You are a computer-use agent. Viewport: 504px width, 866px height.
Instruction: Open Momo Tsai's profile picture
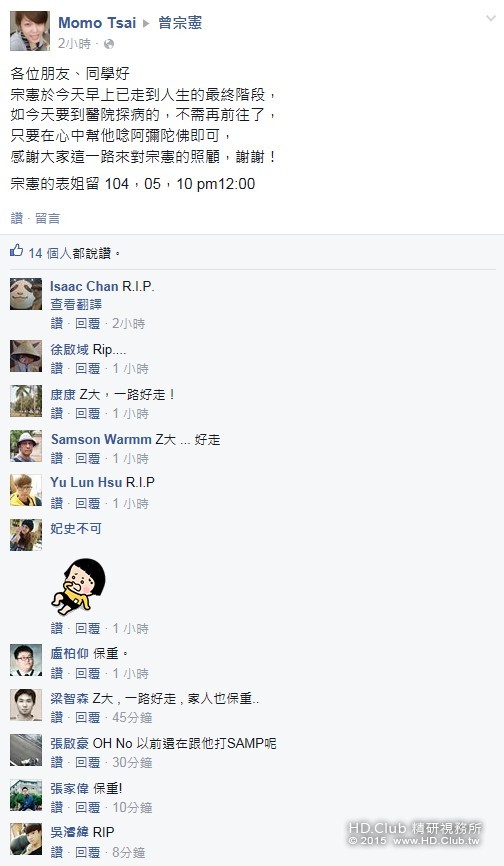[30, 31]
